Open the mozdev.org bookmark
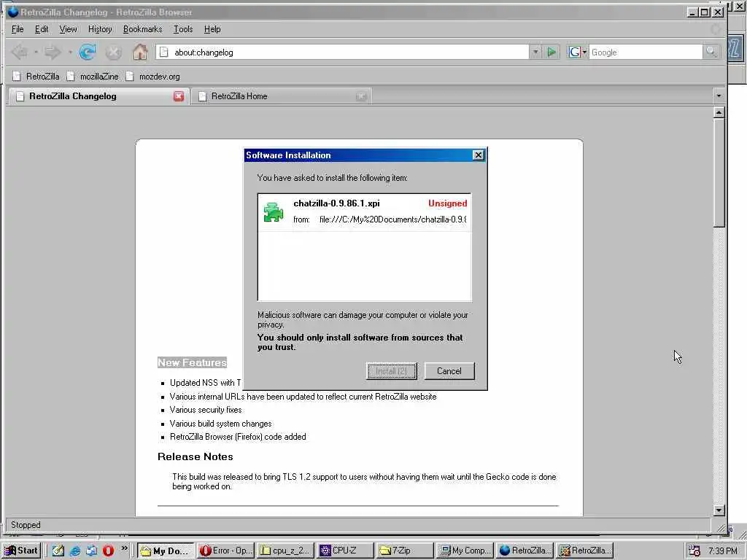 [x=153, y=76]
